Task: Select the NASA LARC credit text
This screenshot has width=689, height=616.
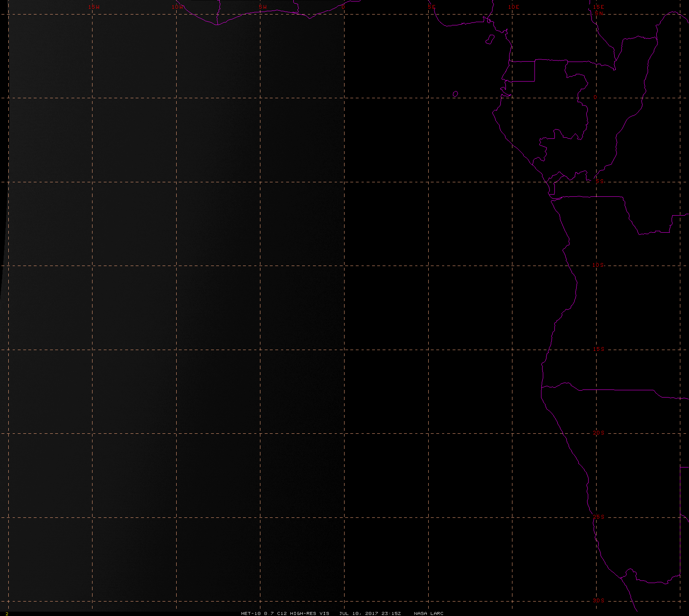Action: (429, 613)
